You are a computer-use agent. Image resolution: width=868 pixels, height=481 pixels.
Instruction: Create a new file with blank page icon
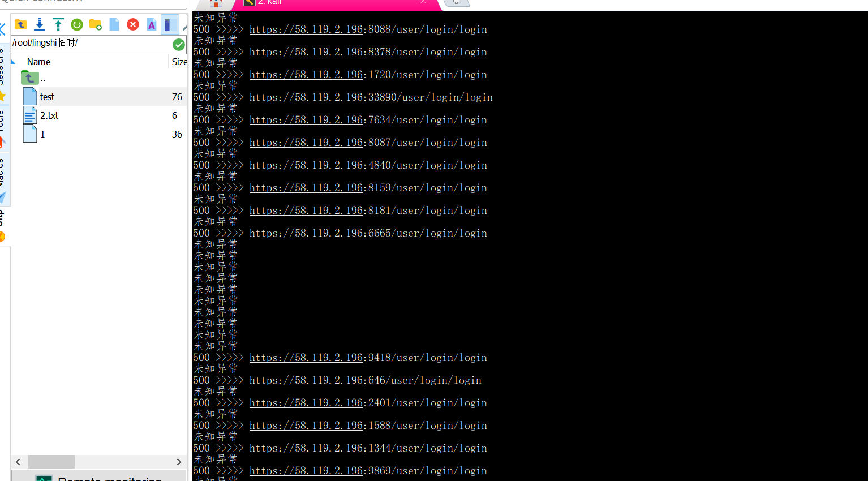(114, 24)
